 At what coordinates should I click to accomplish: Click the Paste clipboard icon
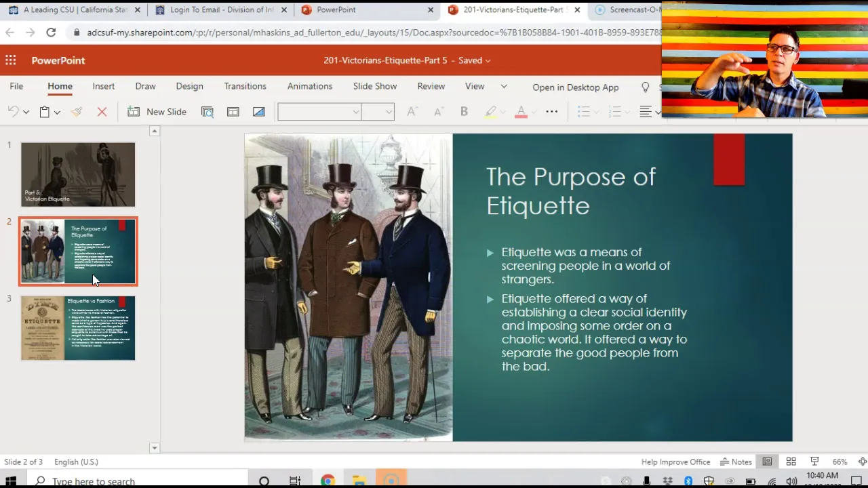44,112
